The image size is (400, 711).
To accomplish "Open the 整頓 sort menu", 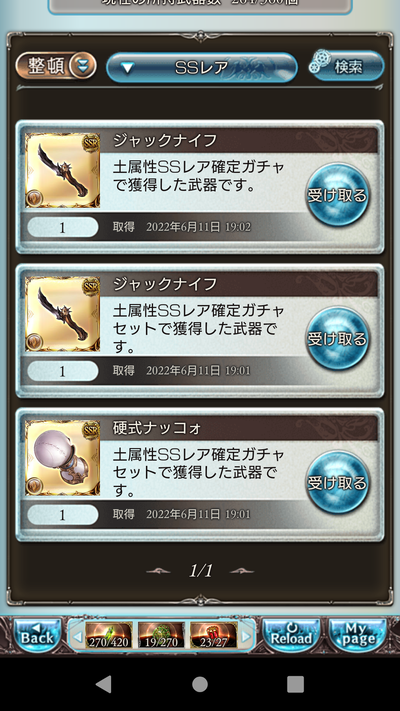I will coord(56,66).
